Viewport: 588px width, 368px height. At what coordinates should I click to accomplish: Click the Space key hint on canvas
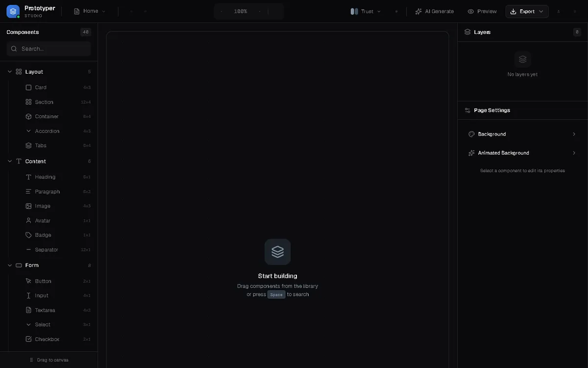pos(276,294)
